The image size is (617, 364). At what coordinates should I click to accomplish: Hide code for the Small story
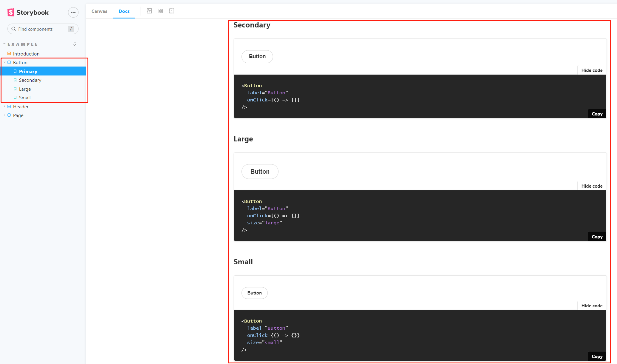592,306
